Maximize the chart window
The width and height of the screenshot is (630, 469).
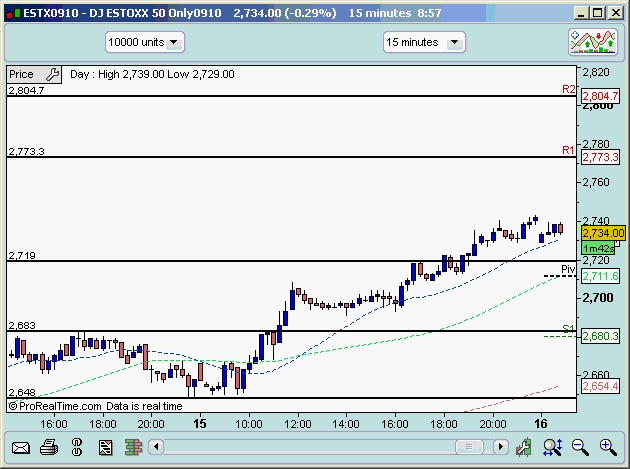(x=597, y=13)
